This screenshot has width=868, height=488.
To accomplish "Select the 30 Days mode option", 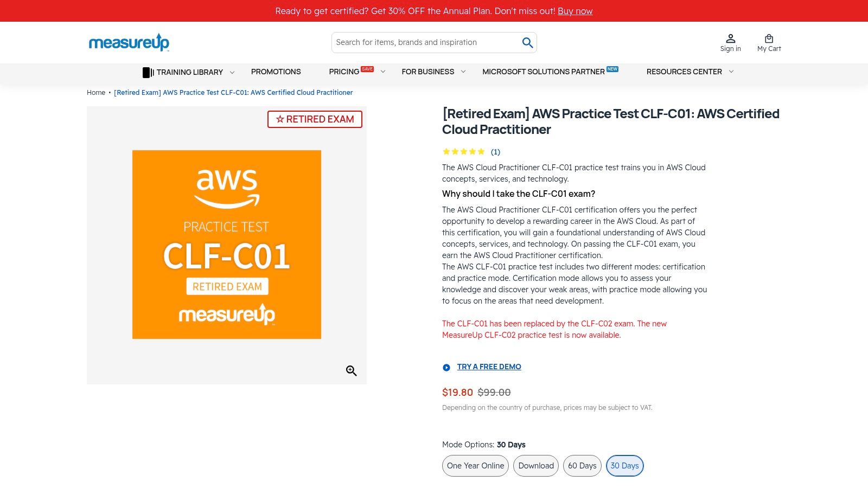I will (624, 466).
